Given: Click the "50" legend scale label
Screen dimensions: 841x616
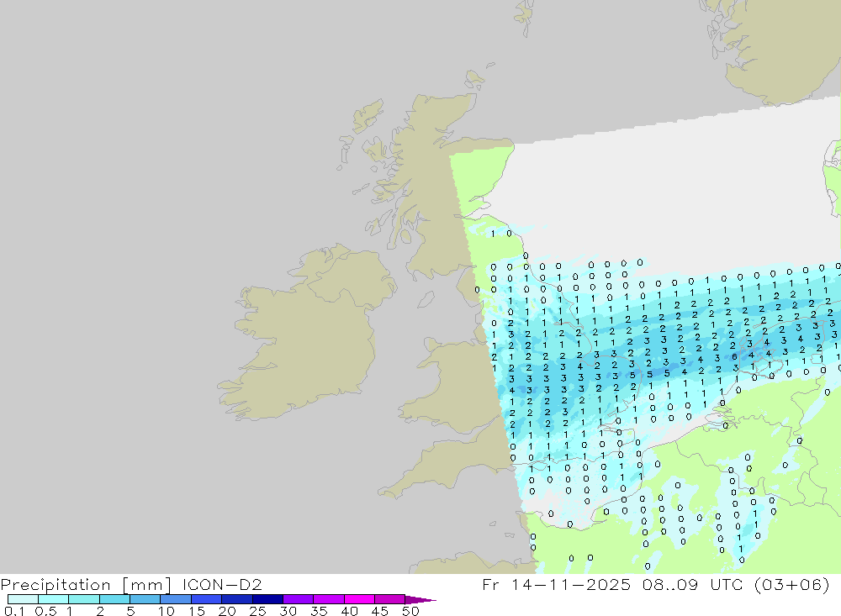Looking at the screenshot, I should pyautogui.click(x=410, y=611).
